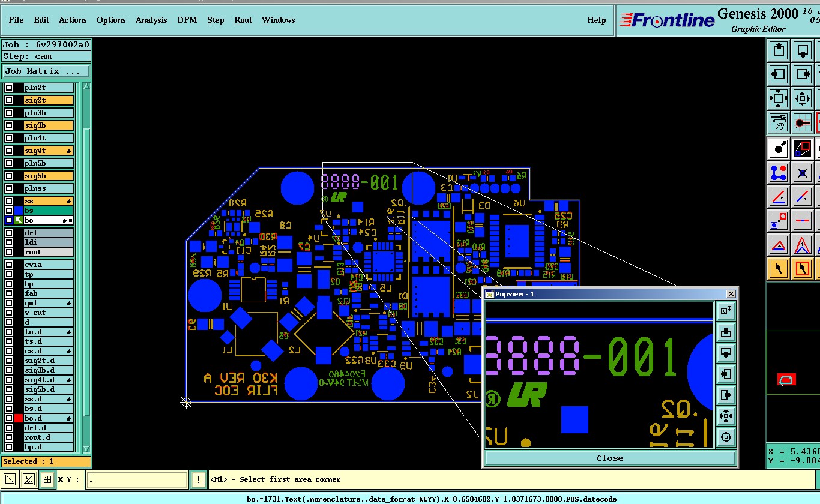Select the red-blue angled line measure icon
This screenshot has width=820, height=504.
point(779,197)
